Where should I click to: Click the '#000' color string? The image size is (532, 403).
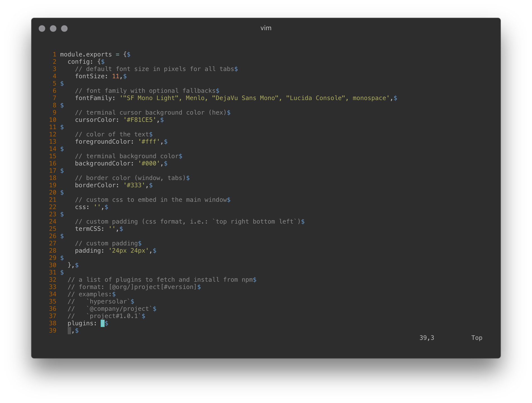pos(149,163)
